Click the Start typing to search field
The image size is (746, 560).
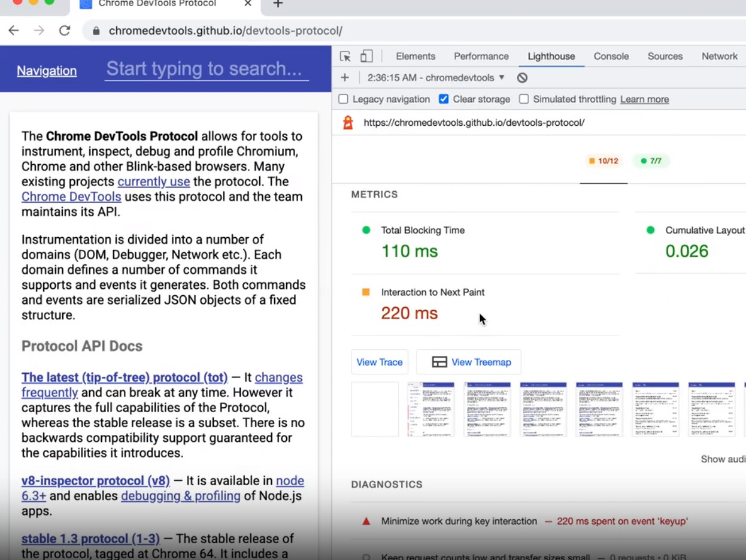207,69
